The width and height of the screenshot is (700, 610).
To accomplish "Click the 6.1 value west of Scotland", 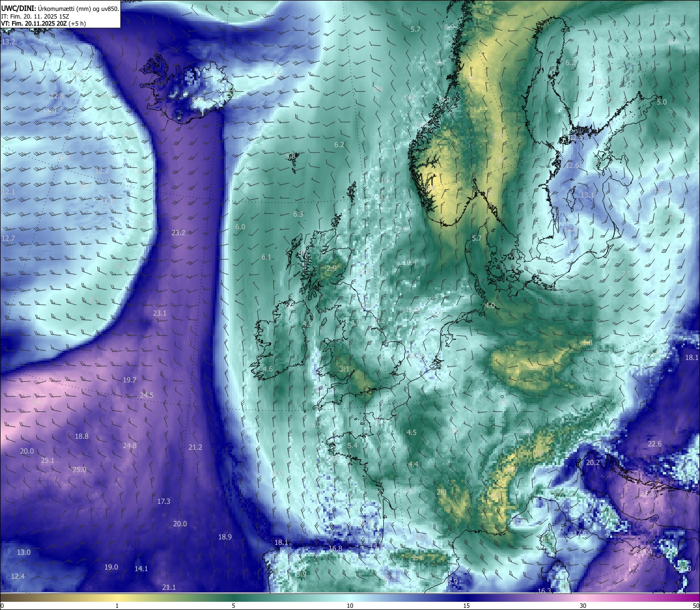I will [x=266, y=257].
